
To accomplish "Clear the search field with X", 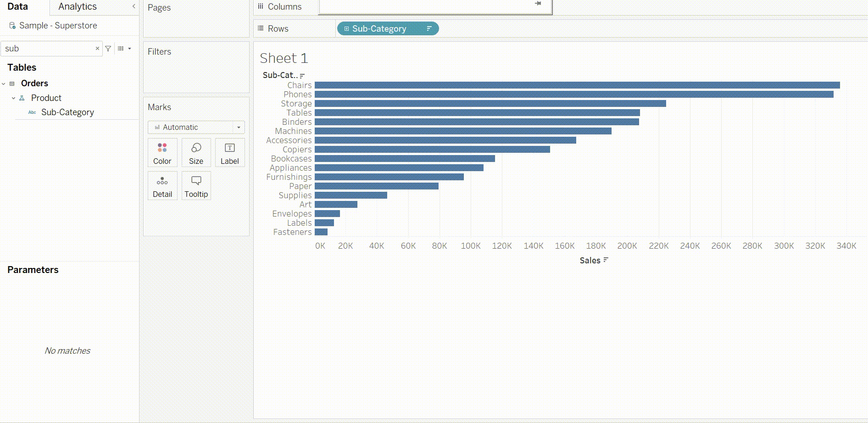I will [x=97, y=48].
